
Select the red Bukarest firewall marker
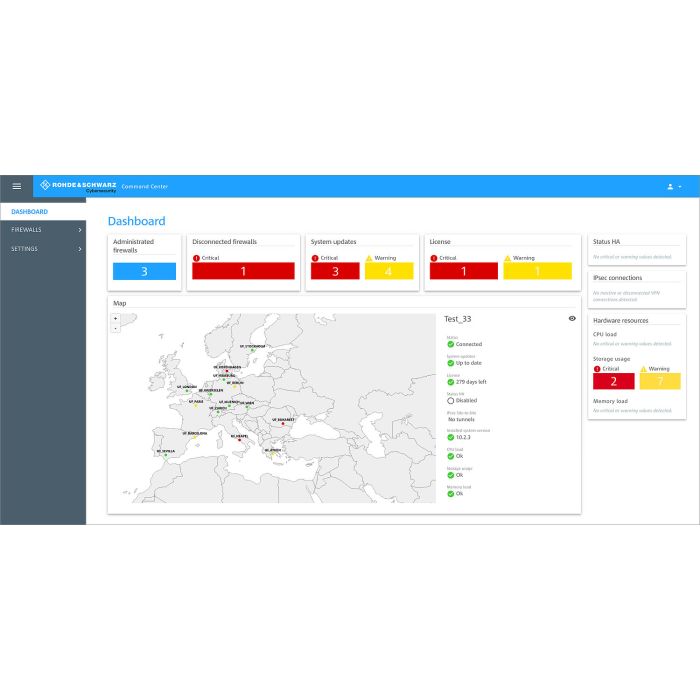283,424
